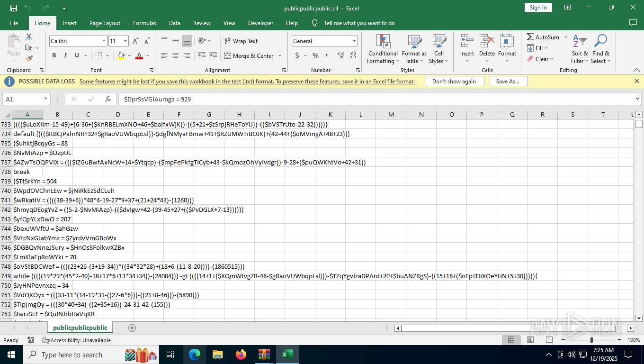Open the font size dropdown
The image size is (644, 364).
[x=125, y=41]
